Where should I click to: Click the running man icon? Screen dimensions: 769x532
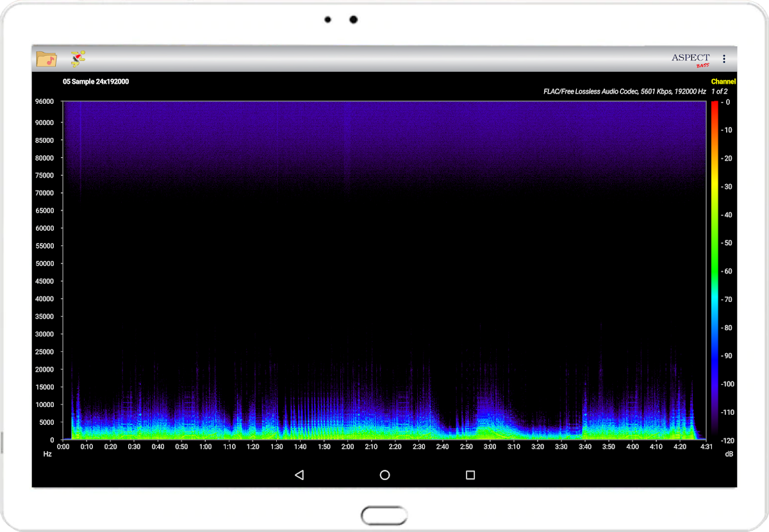pyautogui.click(x=78, y=59)
